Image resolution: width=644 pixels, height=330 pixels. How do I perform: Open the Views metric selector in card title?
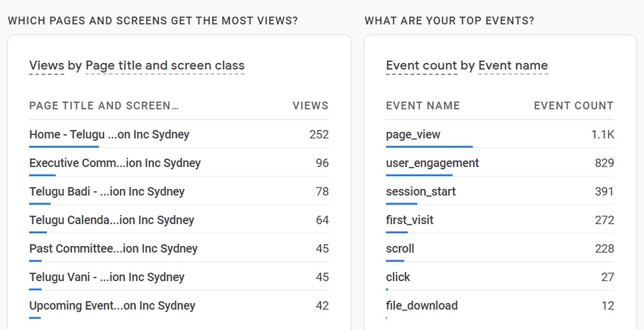click(x=47, y=66)
